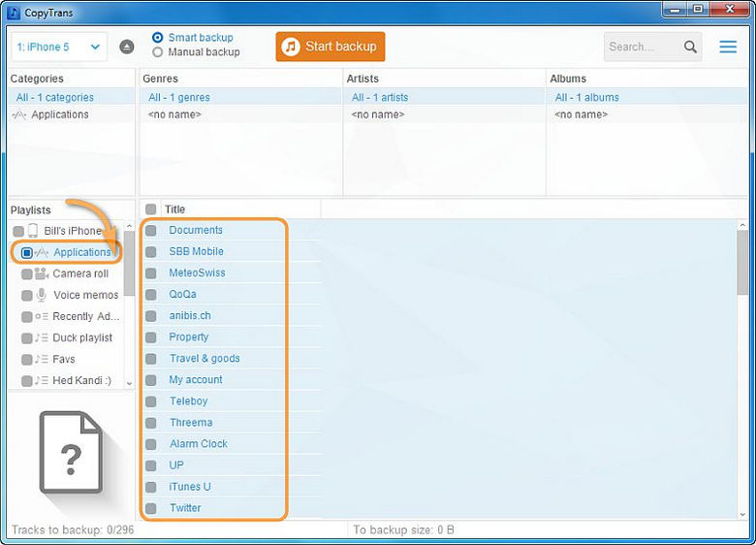Check the SBB Mobile checkbox
Screen dimensions: 756x545
(x=151, y=252)
